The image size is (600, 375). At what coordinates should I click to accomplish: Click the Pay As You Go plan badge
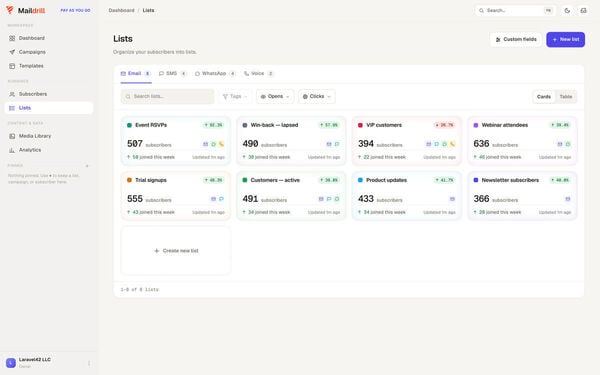(75, 10)
